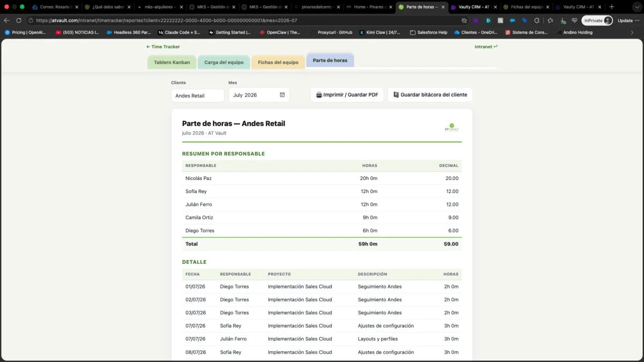Image resolution: width=644 pixels, height=362 pixels.
Task: Click the printer icon in Imprimir / Guardar PDF
Action: point(319,95)
